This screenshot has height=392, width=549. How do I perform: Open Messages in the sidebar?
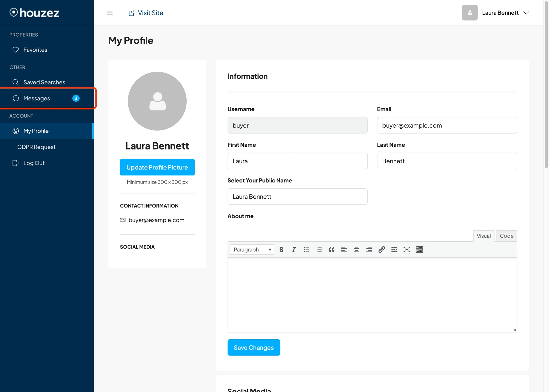point(47,98)
